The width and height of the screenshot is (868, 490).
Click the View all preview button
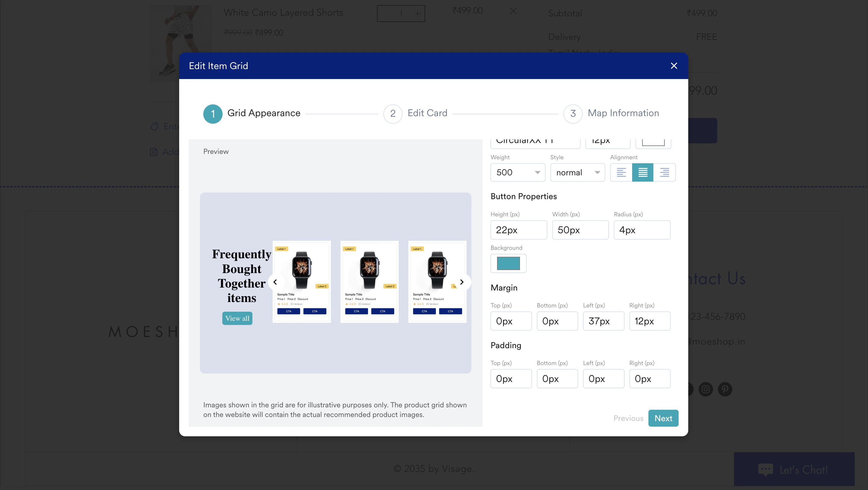[x=237, y=318]
